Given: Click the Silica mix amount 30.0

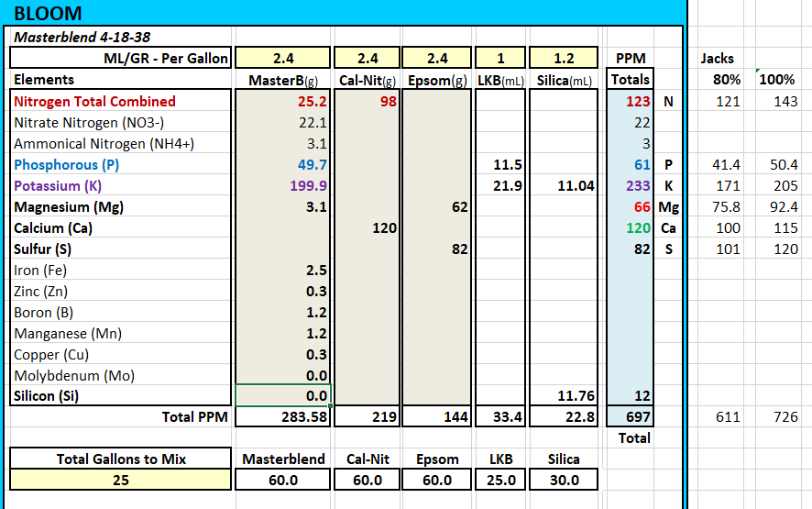Looking at the screenshot, I should [x=564, y=480].
